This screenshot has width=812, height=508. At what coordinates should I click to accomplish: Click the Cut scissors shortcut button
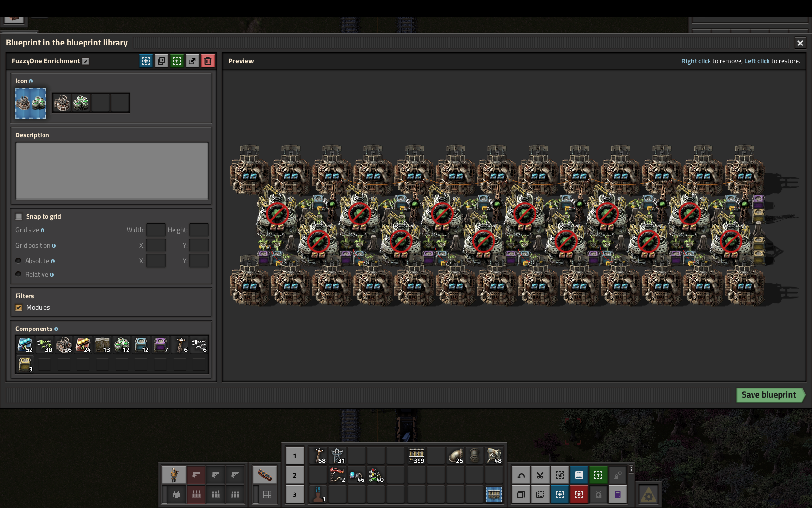540,475
